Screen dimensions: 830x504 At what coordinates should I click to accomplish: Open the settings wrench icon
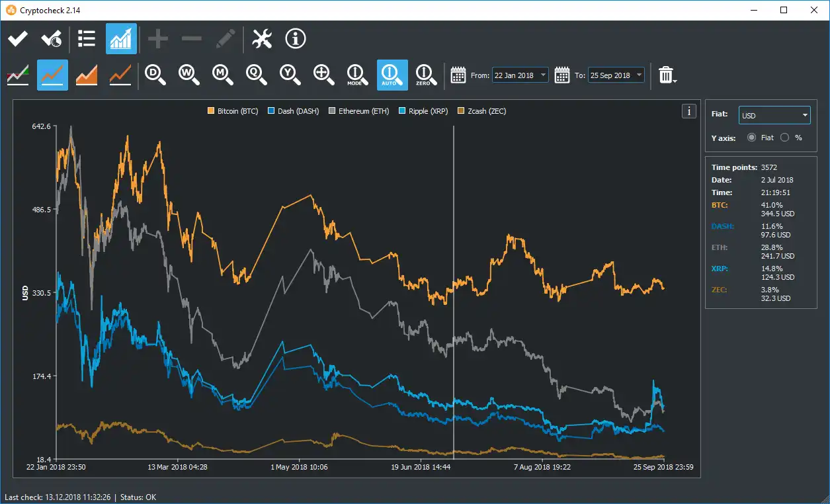coord(262,38)
